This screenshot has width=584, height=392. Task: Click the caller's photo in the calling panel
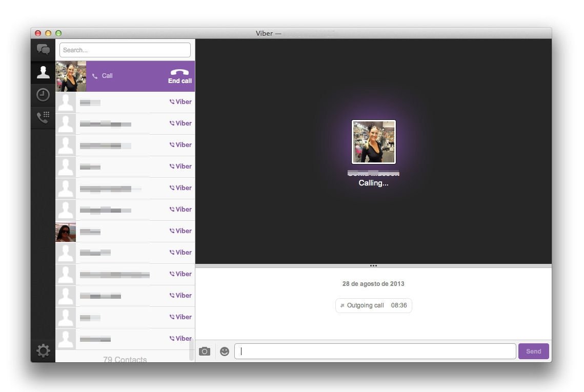pyautogui.click(x=374, y=142)
